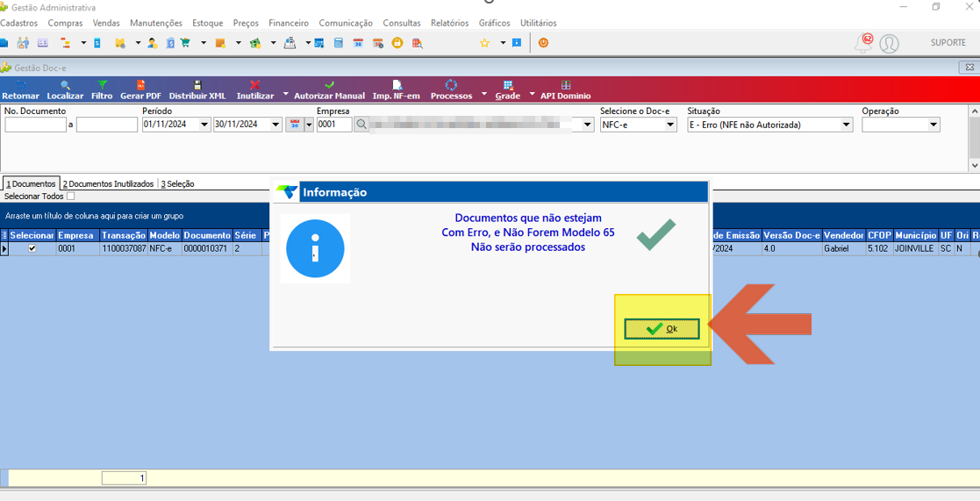Click the orange power icon
The image size is (980, 501).
click(543, 43)
